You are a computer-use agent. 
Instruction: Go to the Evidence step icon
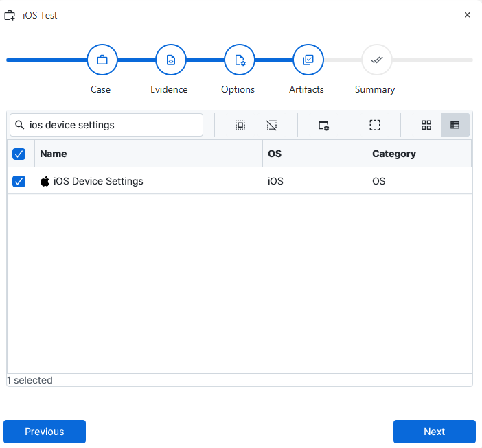171,60
